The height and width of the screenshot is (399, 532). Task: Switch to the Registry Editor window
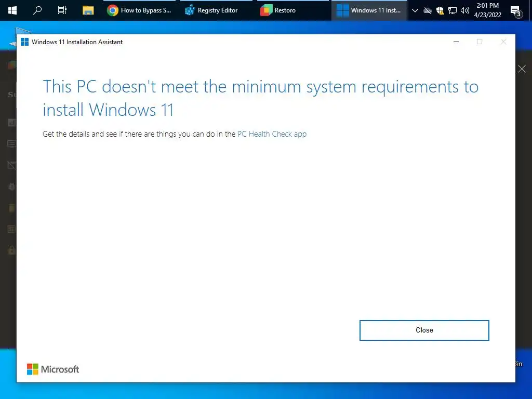[x=216, y=10]
